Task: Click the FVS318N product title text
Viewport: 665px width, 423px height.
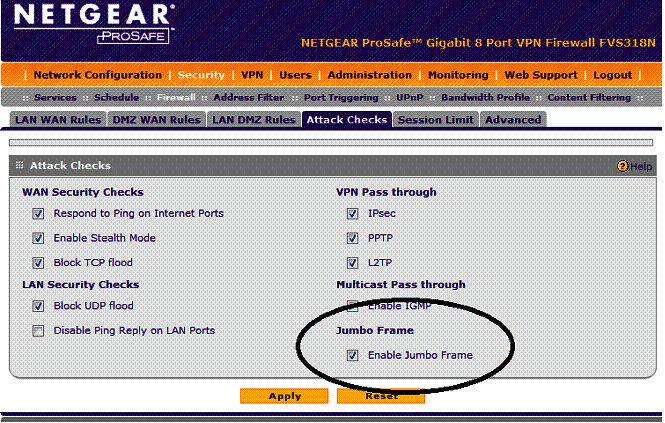Action: 478,43
